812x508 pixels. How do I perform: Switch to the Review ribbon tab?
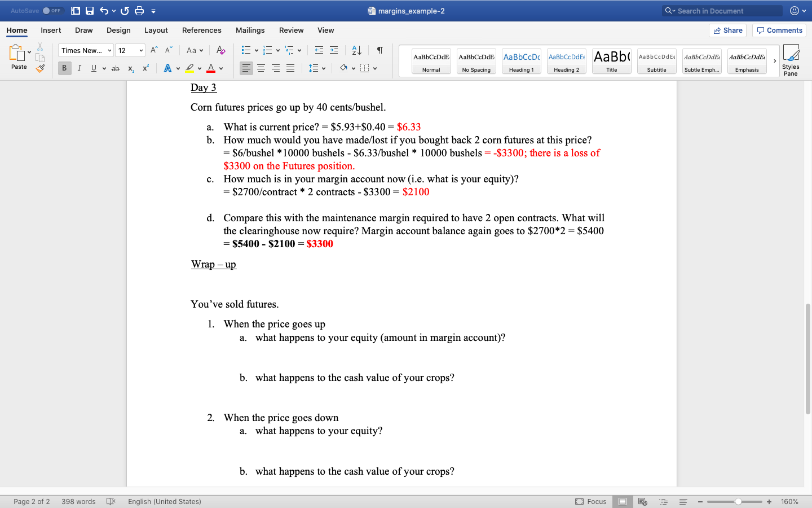(291, 30)
